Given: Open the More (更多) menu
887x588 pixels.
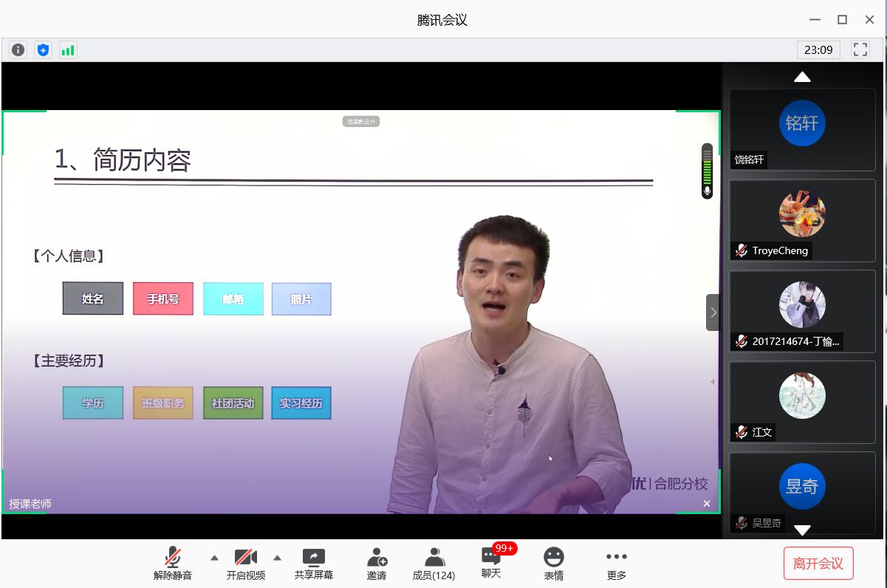Looking at the screenshot, I should click(616, 564).
